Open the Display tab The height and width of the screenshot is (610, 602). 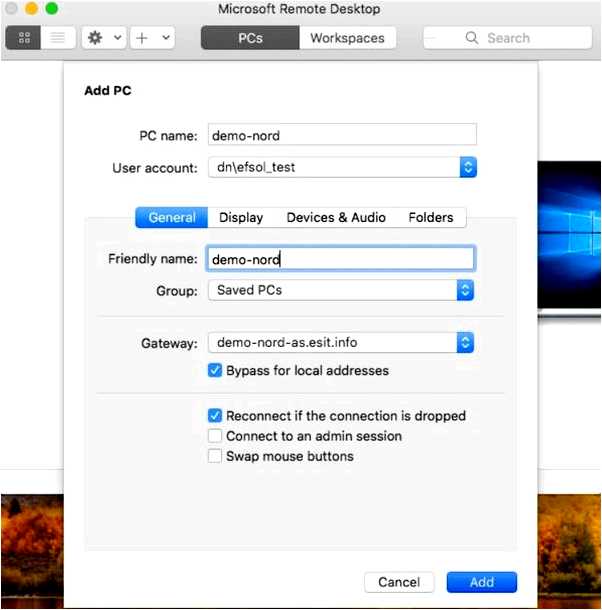tap(241, 217)
